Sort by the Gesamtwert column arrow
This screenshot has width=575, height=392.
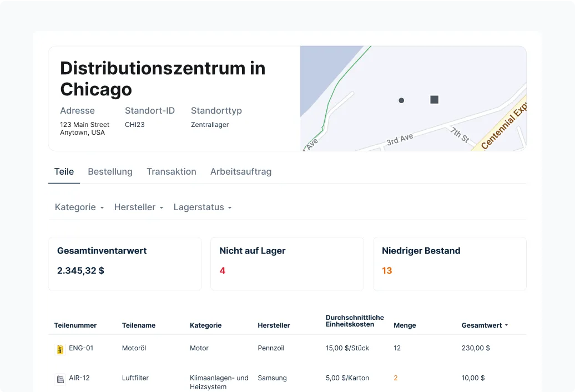(x=506, y=325)
